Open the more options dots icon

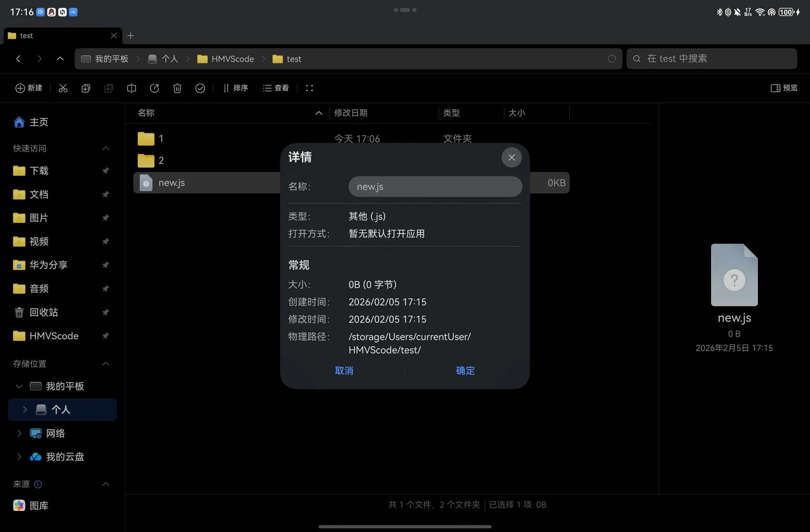click(309, 88)
